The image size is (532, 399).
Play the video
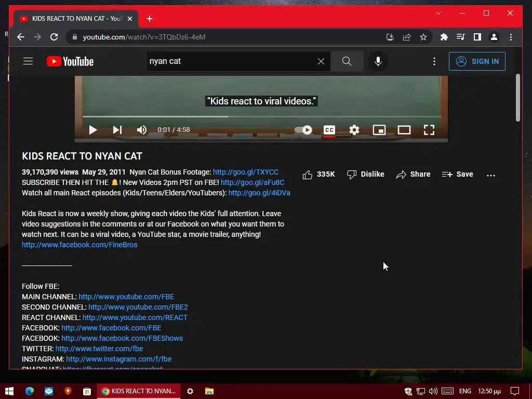[92, 130]
